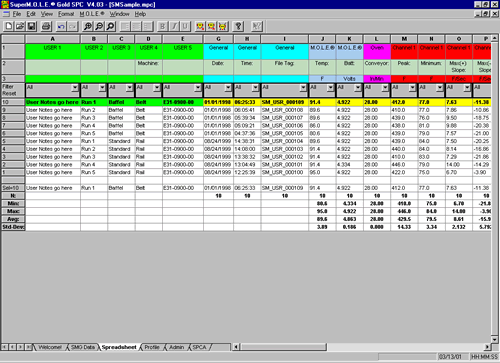Click the sheet tabs scroll-to-last arrow
500x363 pixels.
click(29, 347)
